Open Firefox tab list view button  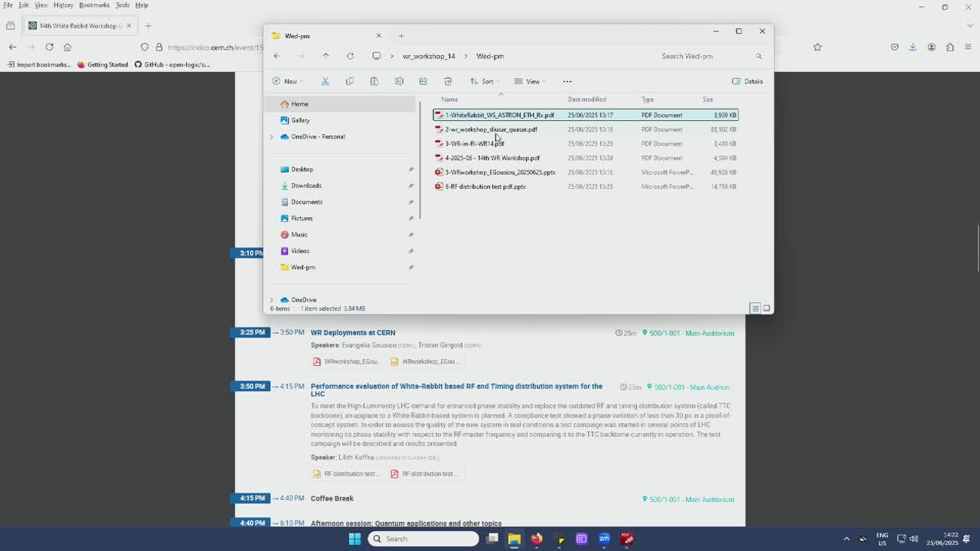[x=10, y=25]
